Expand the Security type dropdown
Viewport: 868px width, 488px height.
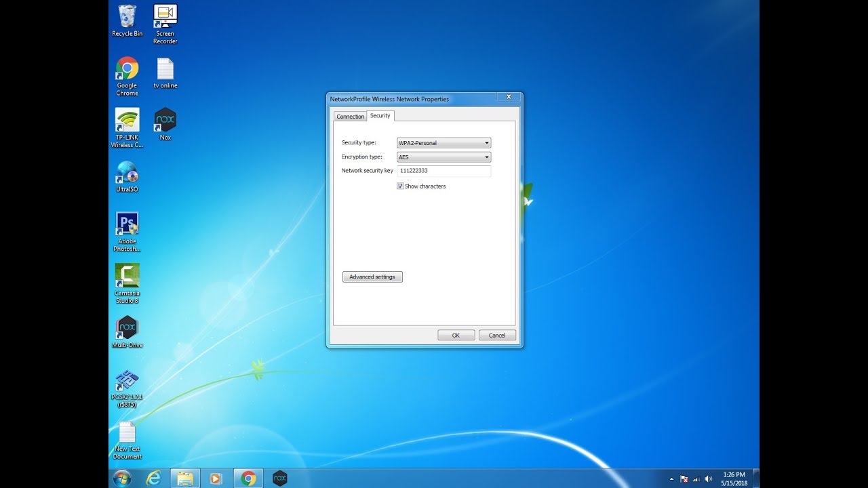click(443, 143)
